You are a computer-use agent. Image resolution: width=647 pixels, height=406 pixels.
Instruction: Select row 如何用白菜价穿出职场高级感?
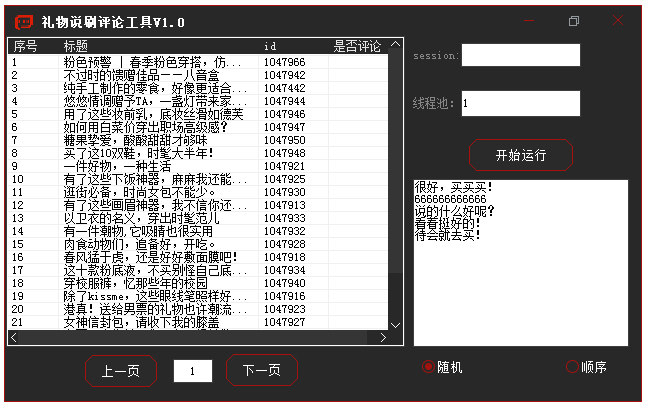pos(198,127)
